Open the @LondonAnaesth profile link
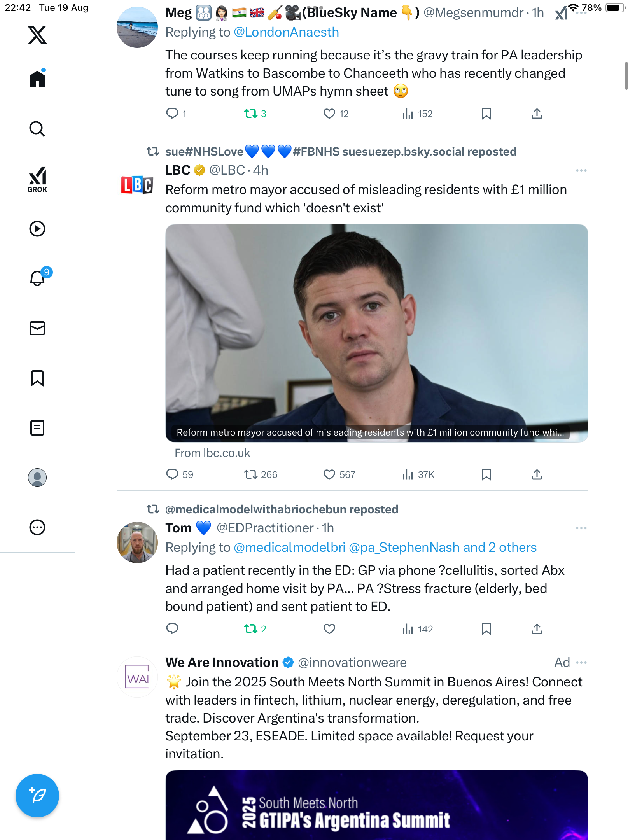Image resolution: width=630 pixels, height=840 pixels. click(x=286, y=32)
